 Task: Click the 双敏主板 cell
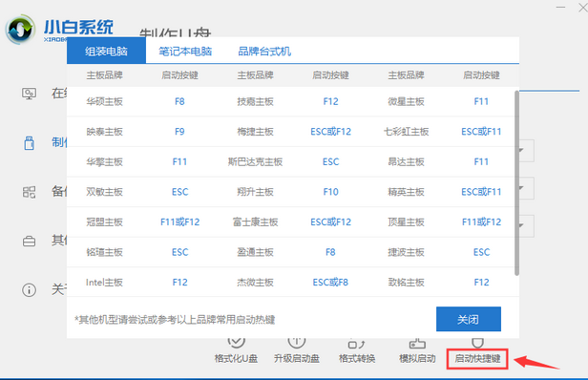tap(104, 192)
